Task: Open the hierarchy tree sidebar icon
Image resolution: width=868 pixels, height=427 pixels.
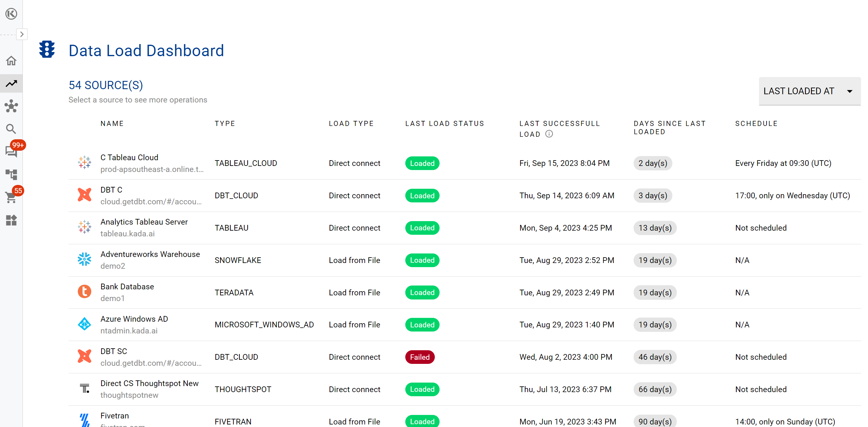Action: pyautogui.click(x=11, y=174)
